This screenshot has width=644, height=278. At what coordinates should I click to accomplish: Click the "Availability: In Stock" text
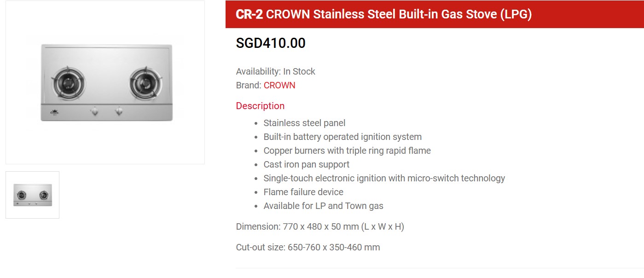[x=275, y=71]
